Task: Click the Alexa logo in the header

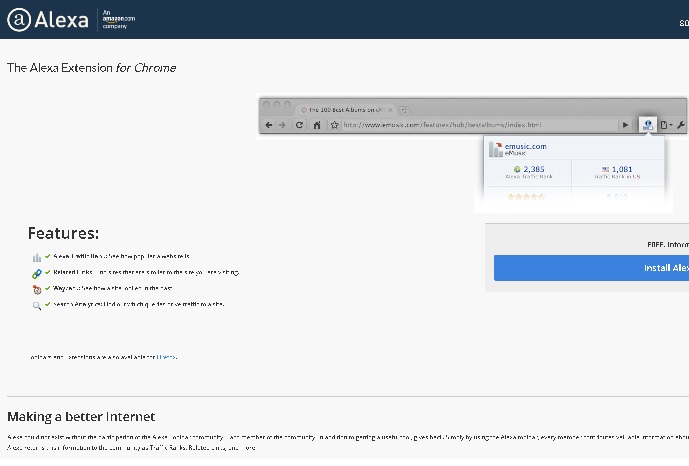Action: coord(47,19)
